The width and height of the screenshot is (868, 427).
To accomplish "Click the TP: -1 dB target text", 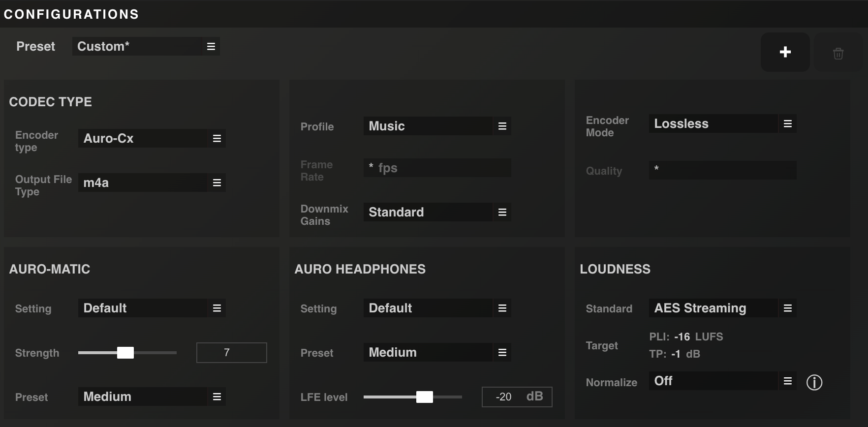I will [675, 354].
